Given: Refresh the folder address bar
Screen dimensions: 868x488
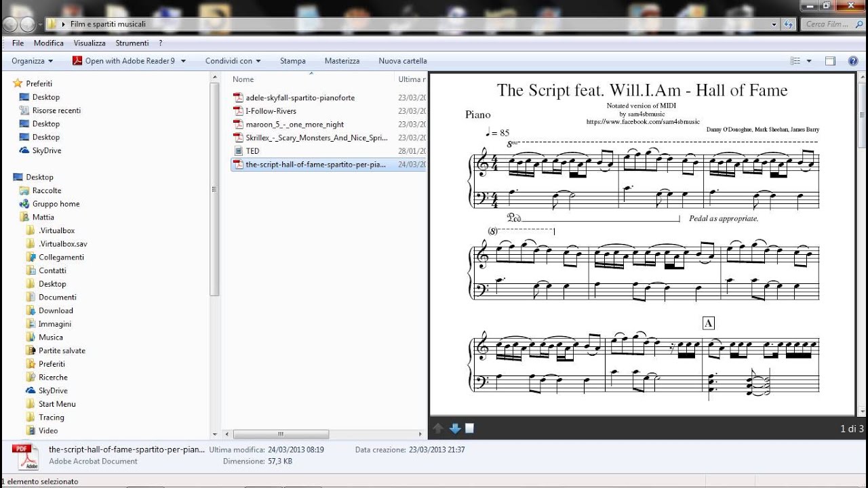Looking at the screenshot, I should (789, 24).
